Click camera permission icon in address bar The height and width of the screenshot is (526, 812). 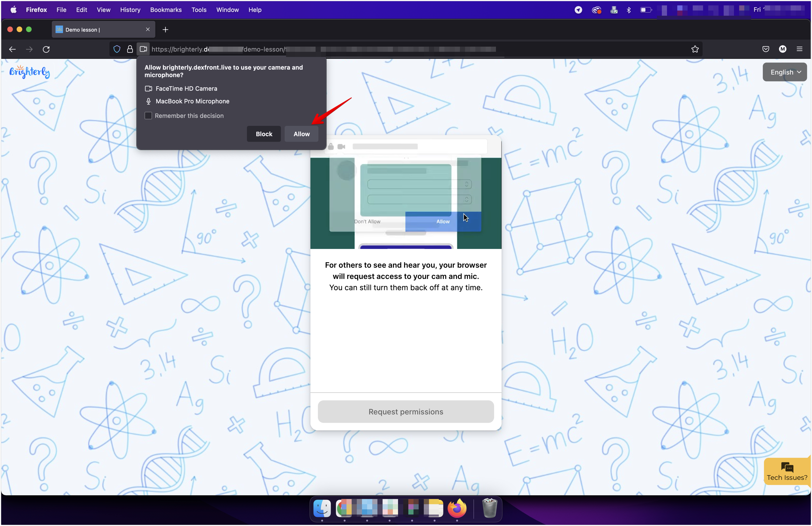(x=143, y=49)
